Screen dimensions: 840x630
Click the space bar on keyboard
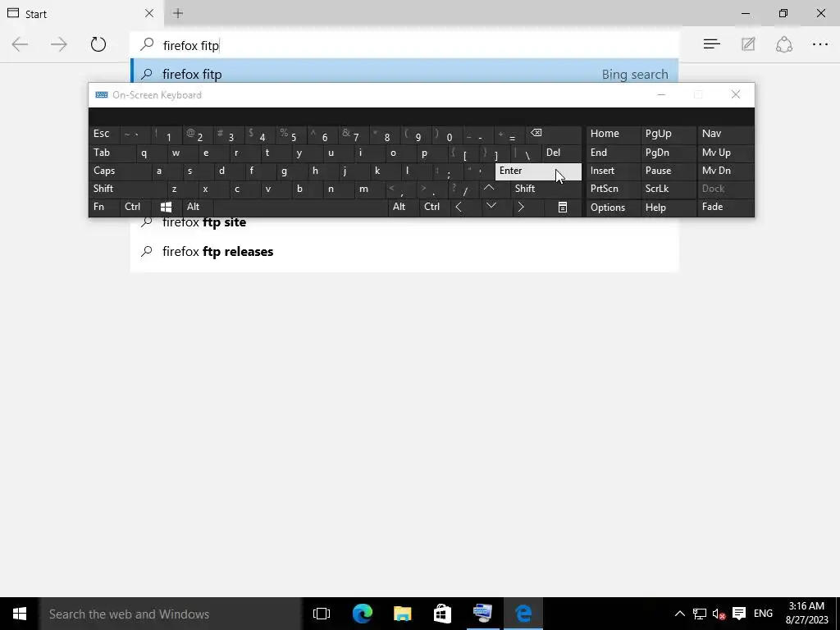tap(300, 207)
